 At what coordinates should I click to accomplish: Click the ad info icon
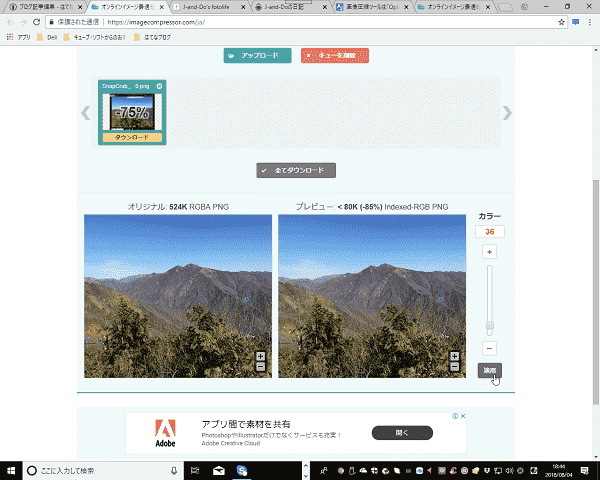(455, 416)
